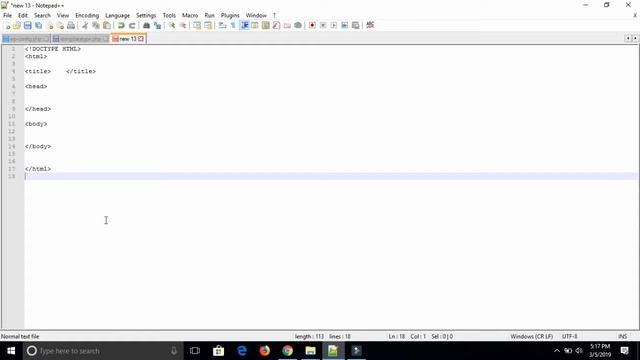Toggle synchronize horizontal scrolling icon

[x=208, y=25]
